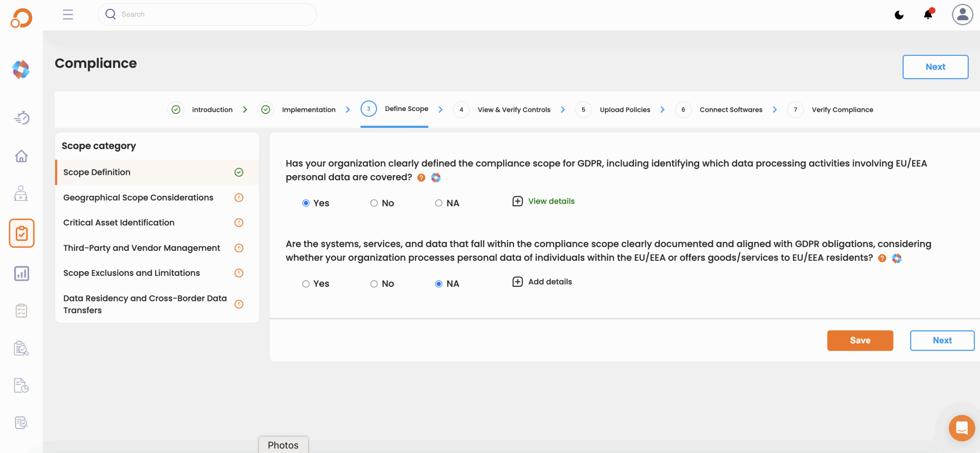Screen dimensions: 980x453
Task: Click inside the Search field
Action: pyautogui.click(x=207, y=14)
